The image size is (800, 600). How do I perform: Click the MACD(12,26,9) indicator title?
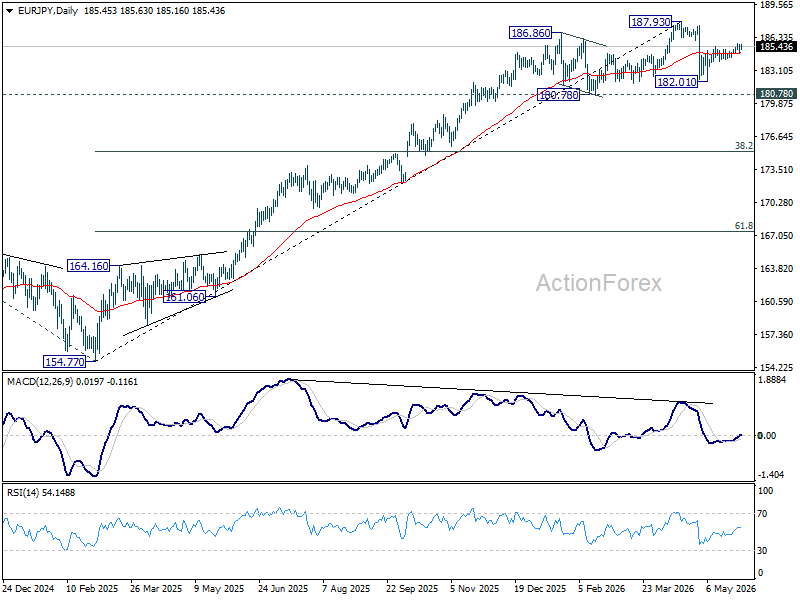coord(40,382)
